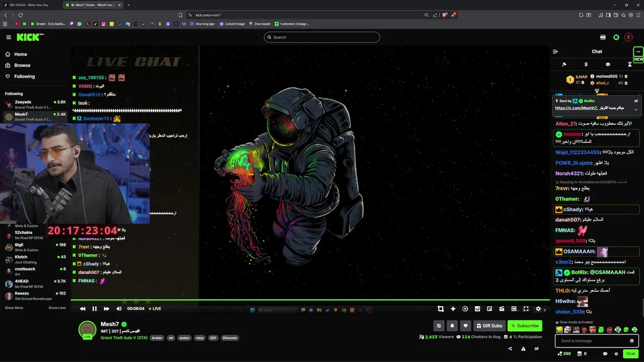Toggle theater mode in player controls
Viewport: 644px width, 362px height.
point(514,309)
